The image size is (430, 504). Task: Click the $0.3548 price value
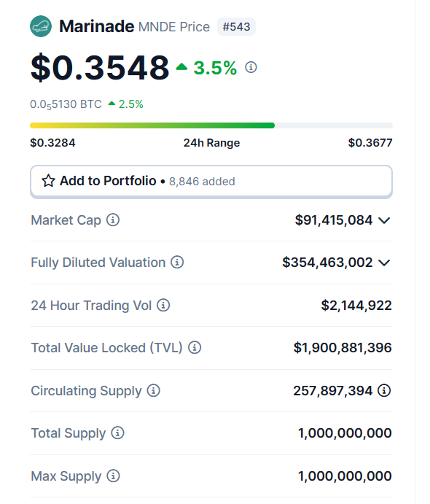click(x=100, y=68)
